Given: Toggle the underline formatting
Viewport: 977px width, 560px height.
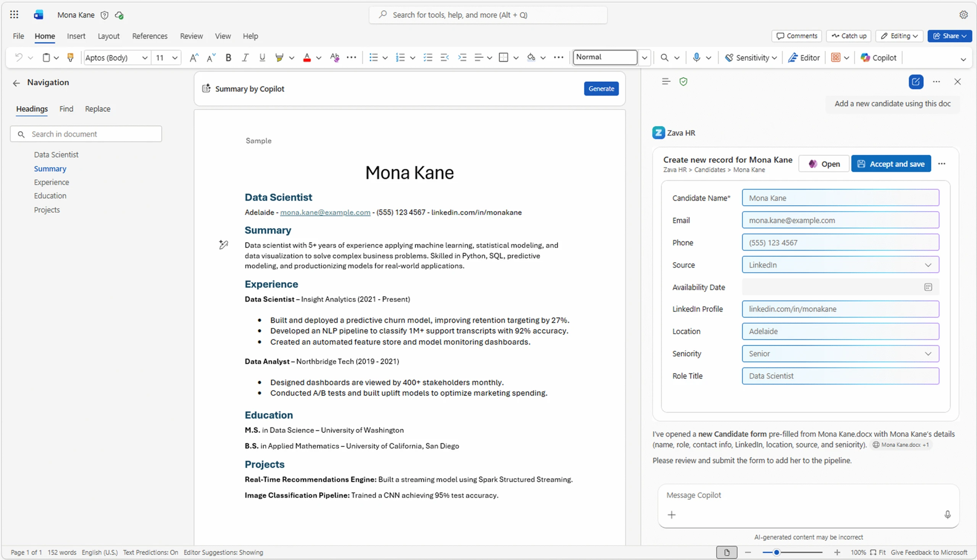Looking at the screenshot, I should pos(262,57).
